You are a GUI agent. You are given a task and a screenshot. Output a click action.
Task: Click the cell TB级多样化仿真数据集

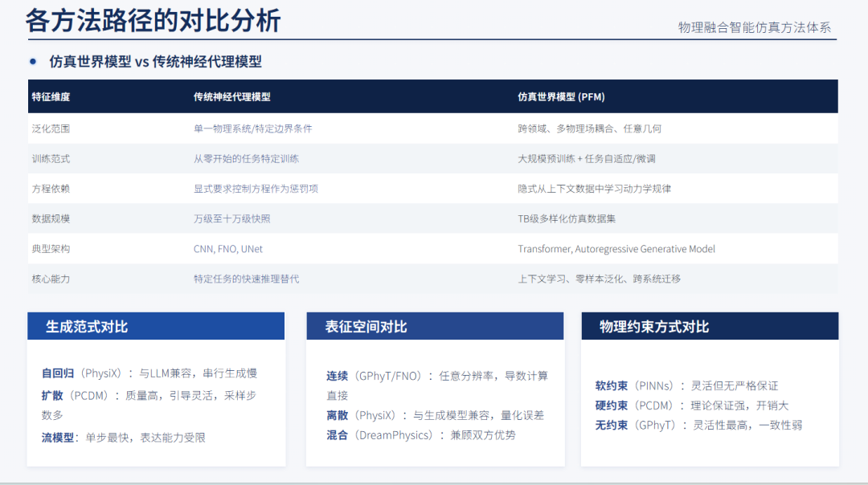pyautogui.click(x=567, y=218)
